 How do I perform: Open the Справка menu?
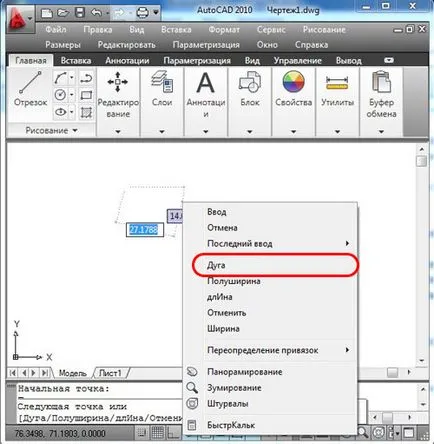(311, 44)
